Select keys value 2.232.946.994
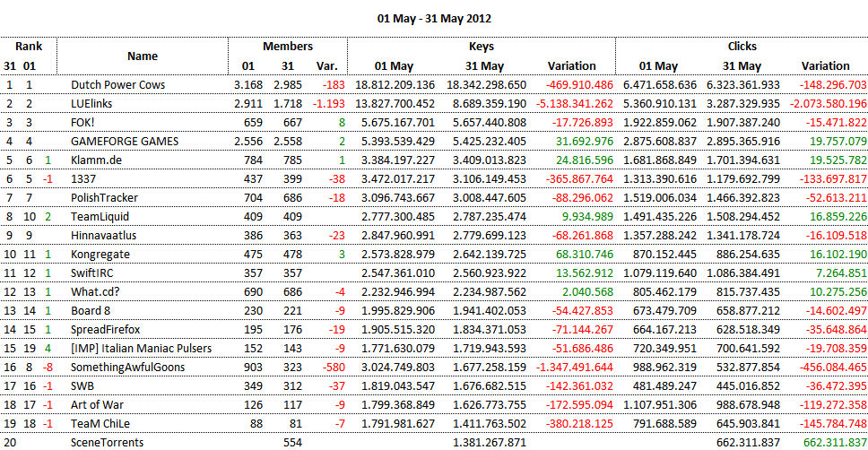 (x=398, y=291)
